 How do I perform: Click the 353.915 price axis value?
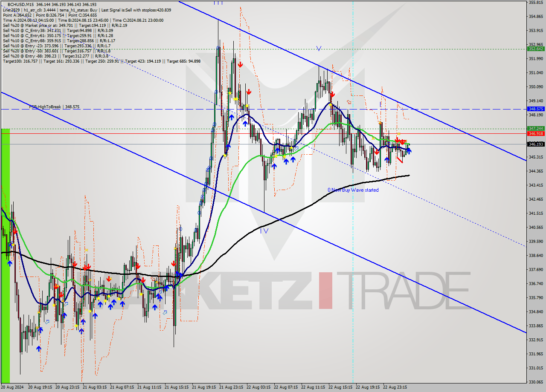click(x=536, y=31)
